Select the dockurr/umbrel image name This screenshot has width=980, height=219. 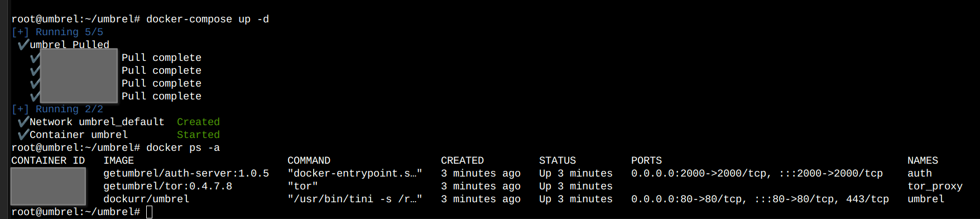click(x=146, y=199)
